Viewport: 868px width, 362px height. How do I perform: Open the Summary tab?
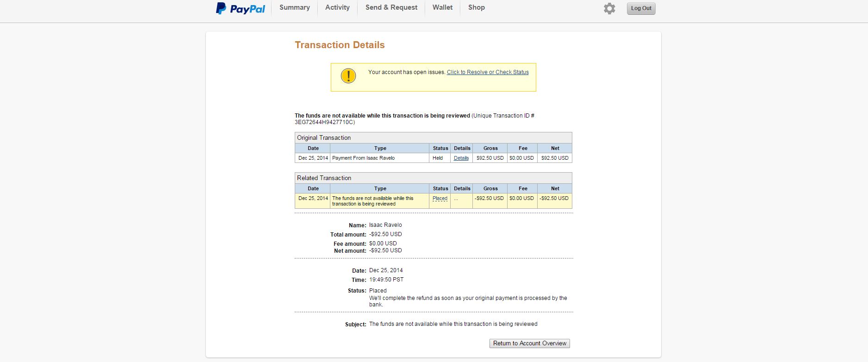coord(294,8)
